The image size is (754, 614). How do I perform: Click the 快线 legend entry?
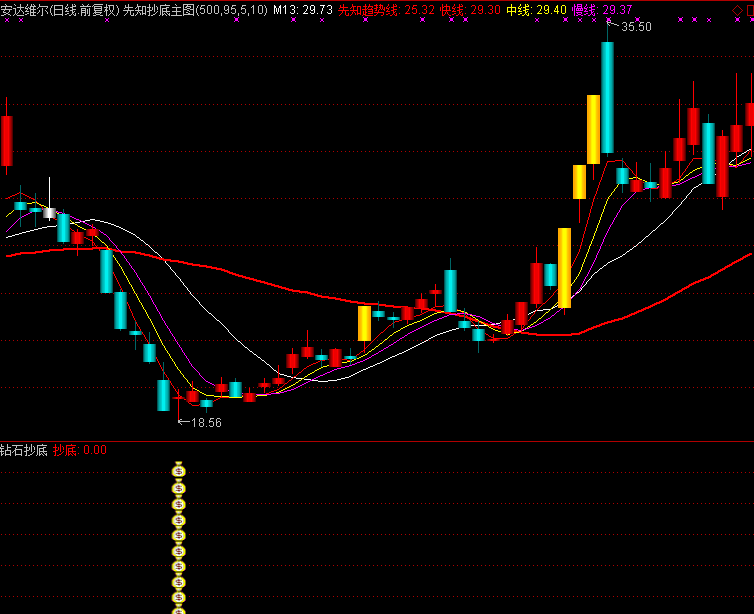click(x=452, y=10)
